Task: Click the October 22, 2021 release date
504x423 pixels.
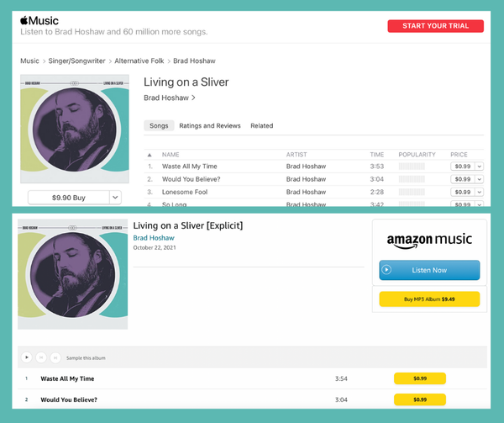Action: click(155, 248)
